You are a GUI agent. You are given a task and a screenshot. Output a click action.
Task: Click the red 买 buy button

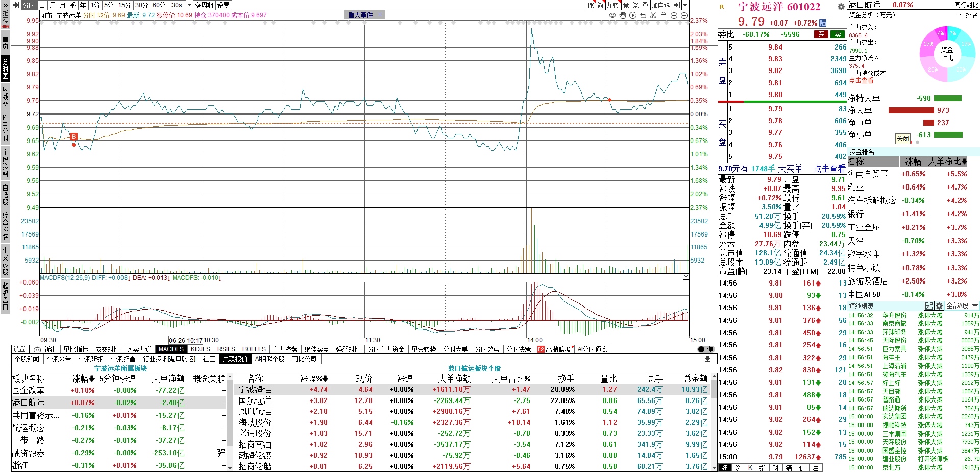coord(821,34)
